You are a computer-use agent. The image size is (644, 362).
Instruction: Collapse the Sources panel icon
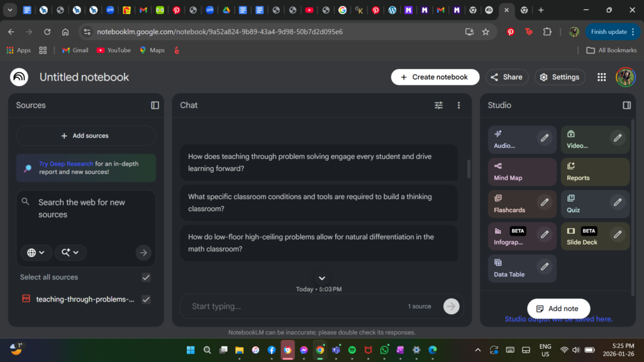[x=155, y=106]
